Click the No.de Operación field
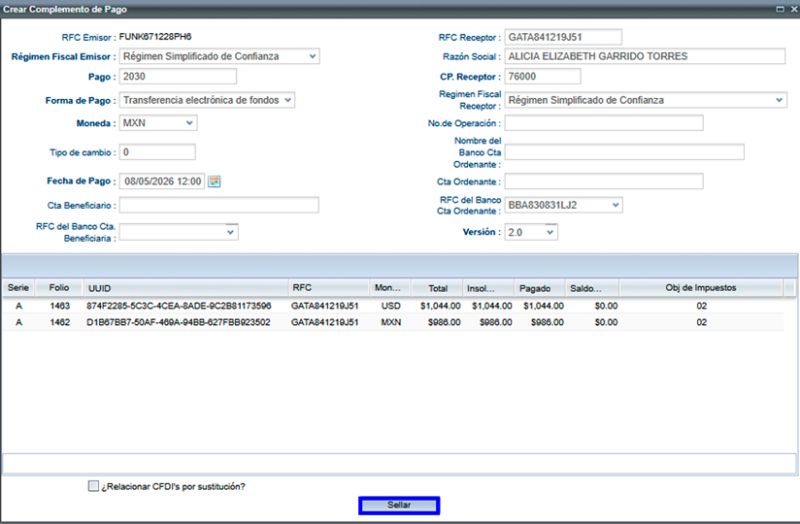Image resolution: width=800 pixels, height=524 pixels. pos(604,123)
